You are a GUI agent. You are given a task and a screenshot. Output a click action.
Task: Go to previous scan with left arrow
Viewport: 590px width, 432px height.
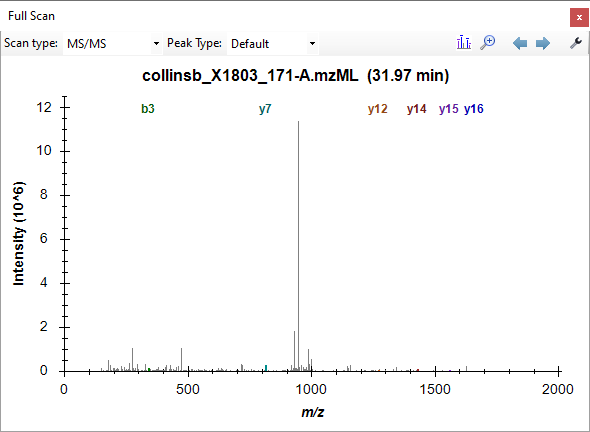520,43
